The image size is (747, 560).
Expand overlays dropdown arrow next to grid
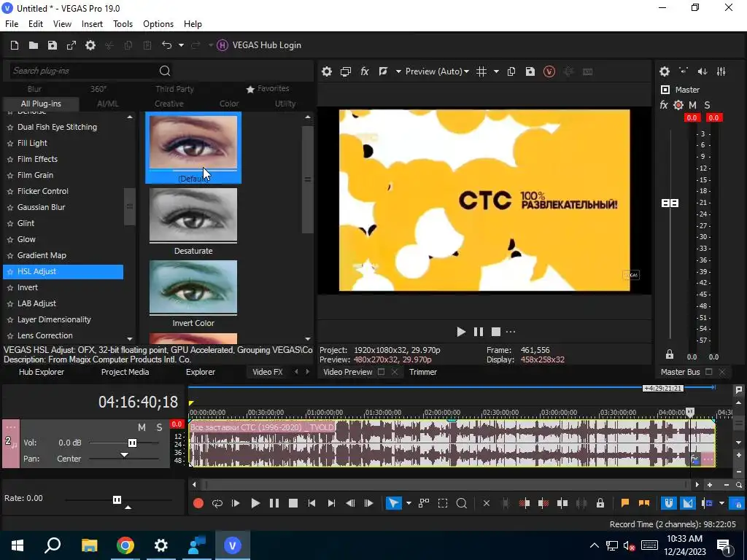pyautogui.click(x=496, y=71)
